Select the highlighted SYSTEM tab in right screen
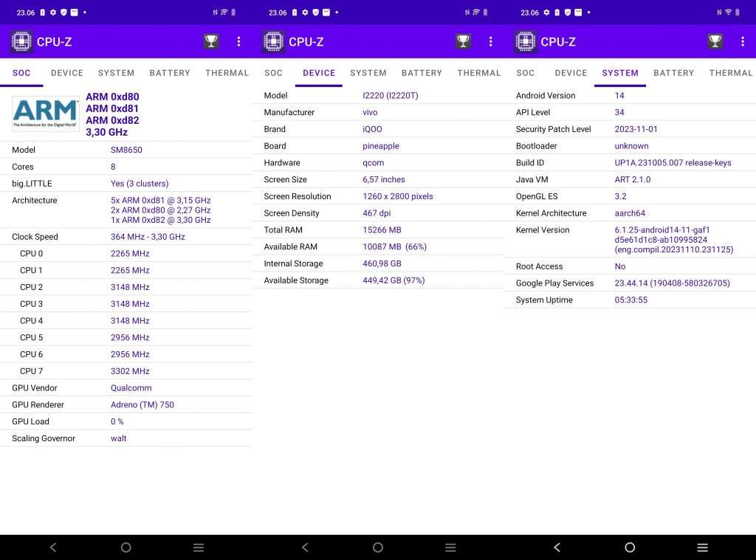 pos(620,73)
